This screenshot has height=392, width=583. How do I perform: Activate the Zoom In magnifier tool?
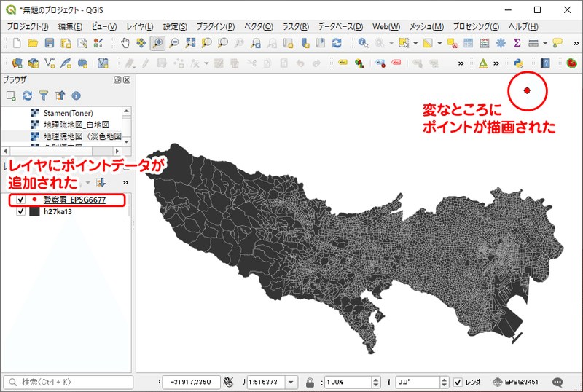pyautogui.click(x=157, y=43)
